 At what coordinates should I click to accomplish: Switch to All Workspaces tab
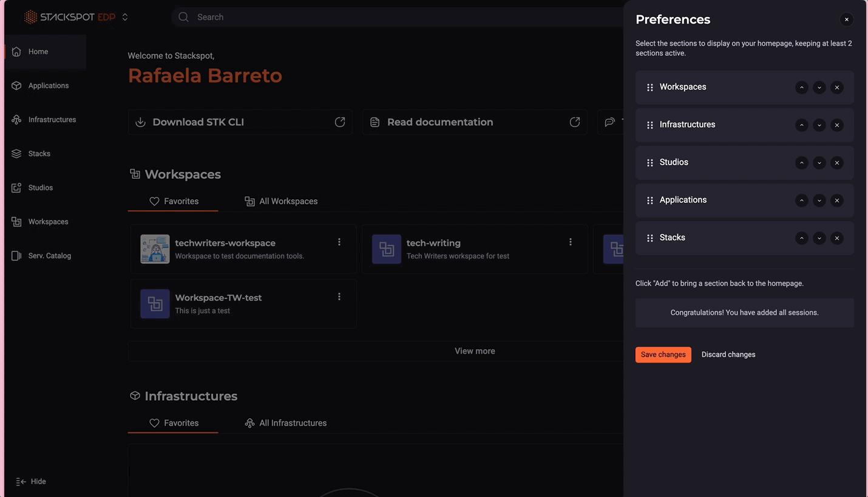(281, 201)
